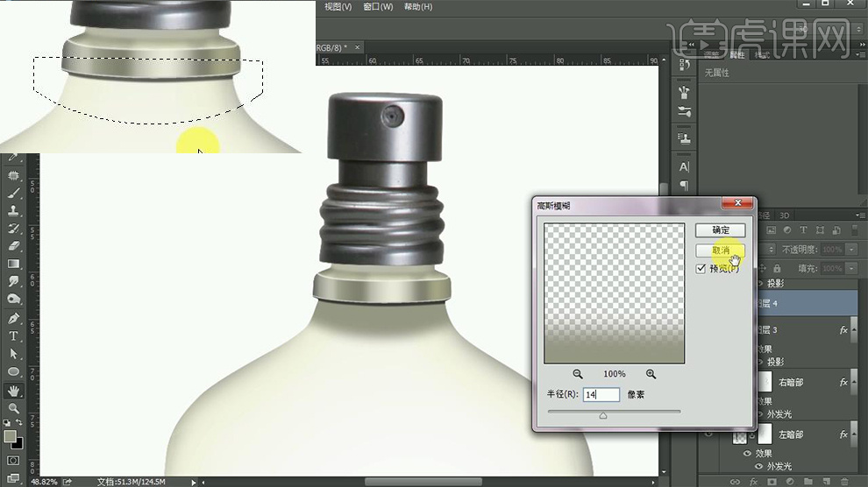Toggle the Preview checkbox in Gaussian Blur
Image resolution: width=868 pixels, height=487 pixels.
click(701, 269)
